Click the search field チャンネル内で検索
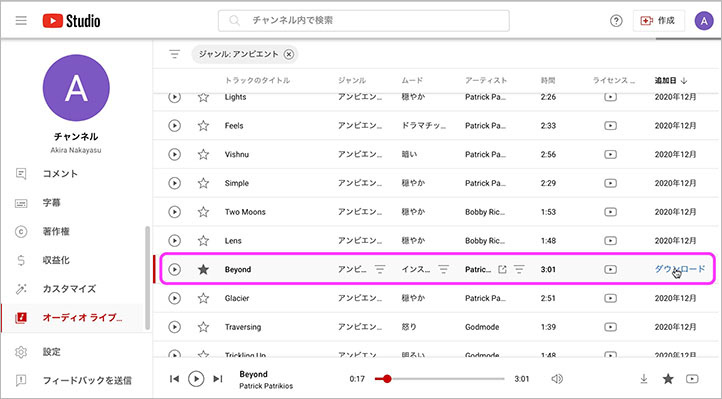 (x=364, y=21)
